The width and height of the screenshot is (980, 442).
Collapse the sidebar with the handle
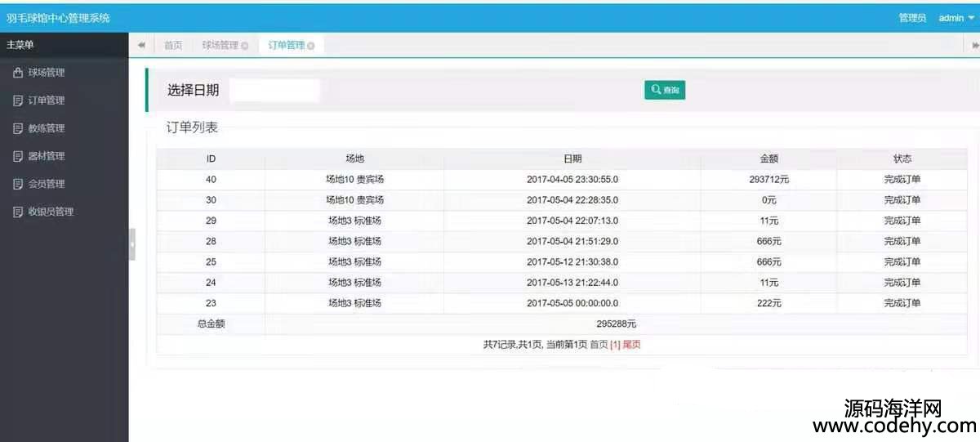pos(132,244)
